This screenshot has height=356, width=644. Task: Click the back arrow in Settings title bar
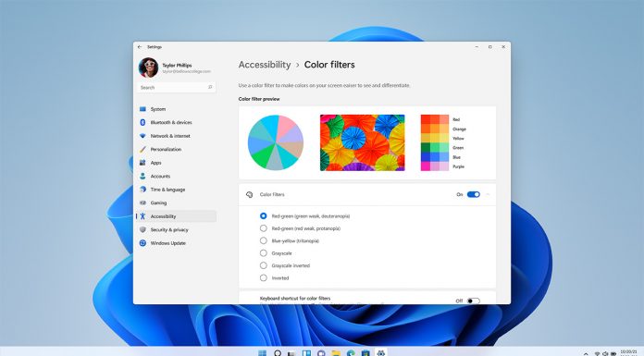tap(140, 47)
